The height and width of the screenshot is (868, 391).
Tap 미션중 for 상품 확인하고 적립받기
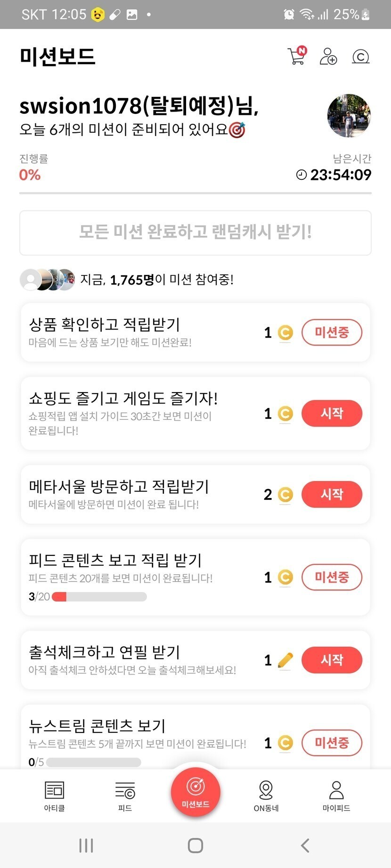tap(332, 332)
